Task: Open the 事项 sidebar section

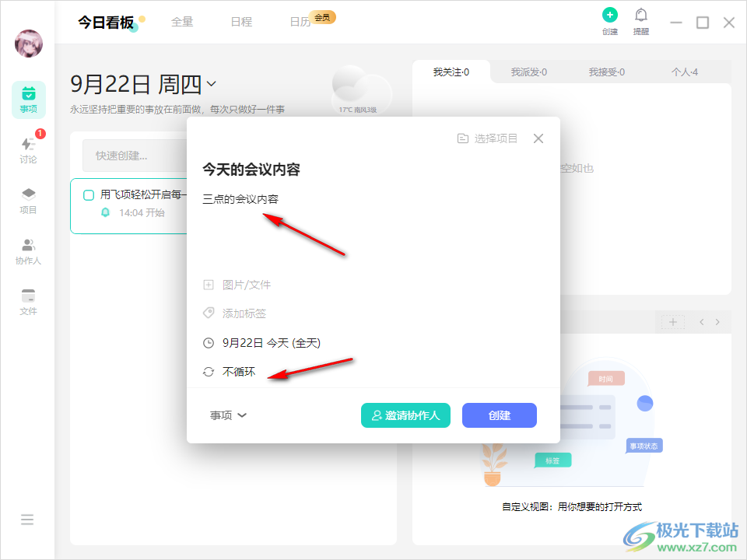Action: coord(28,100)
